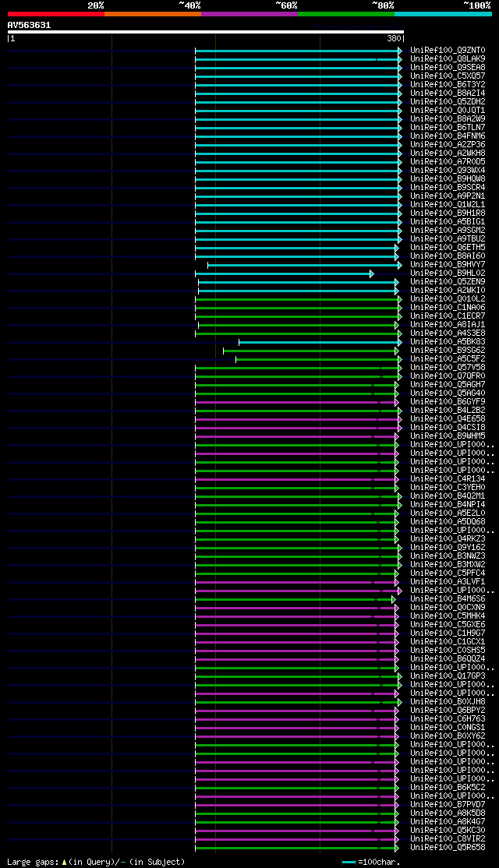
Task: Select the UniRef100_Q4E658 label
Action: pos(448,419)
